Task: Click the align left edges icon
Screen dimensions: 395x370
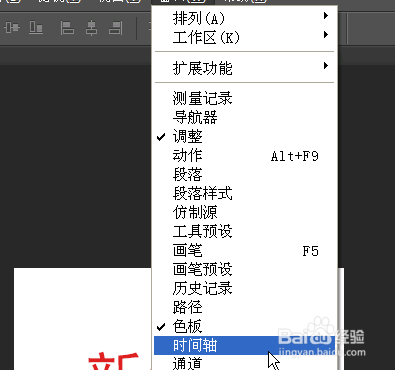Action: click(67, 28)
